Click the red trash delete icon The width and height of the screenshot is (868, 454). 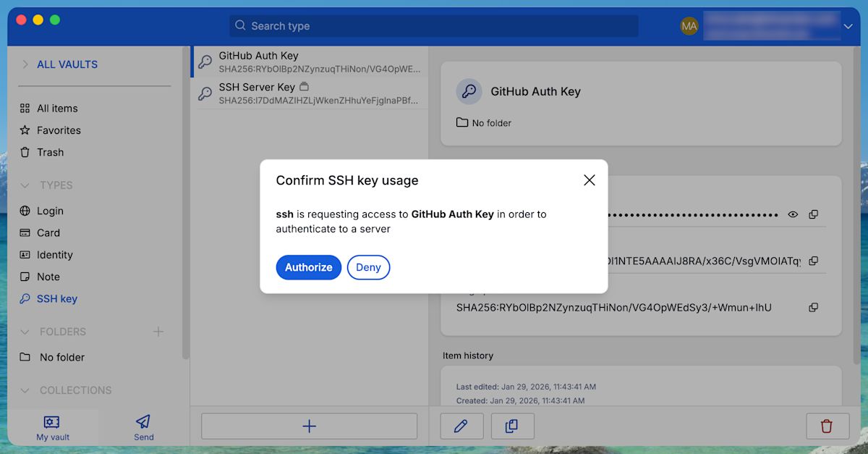827,426
